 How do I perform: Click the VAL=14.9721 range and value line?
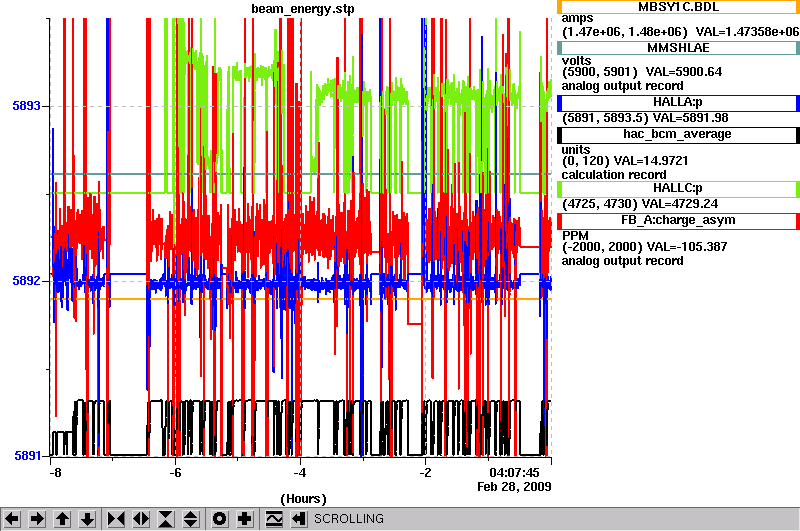click(x=625, y=161)
